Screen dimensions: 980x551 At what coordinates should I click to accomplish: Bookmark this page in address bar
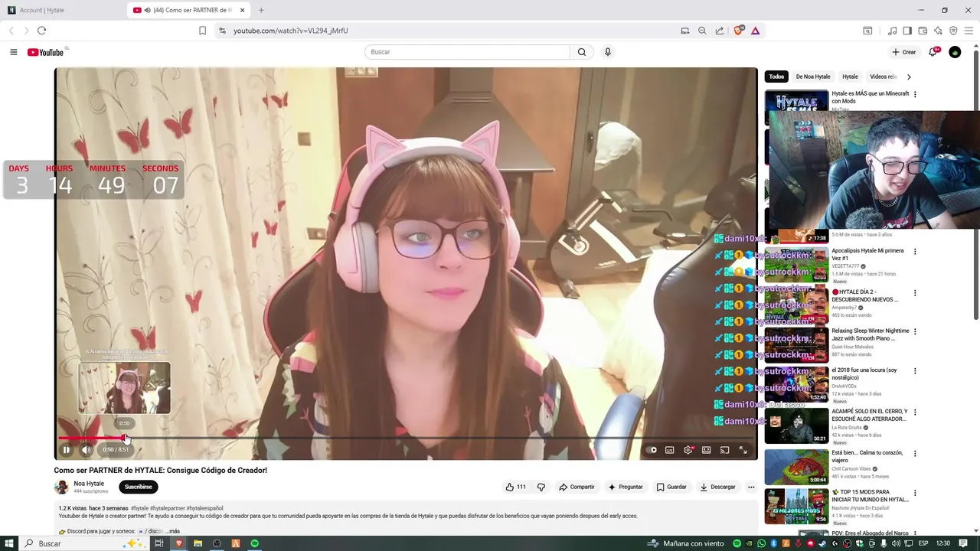pyautogui.click(x=202, y=31)
